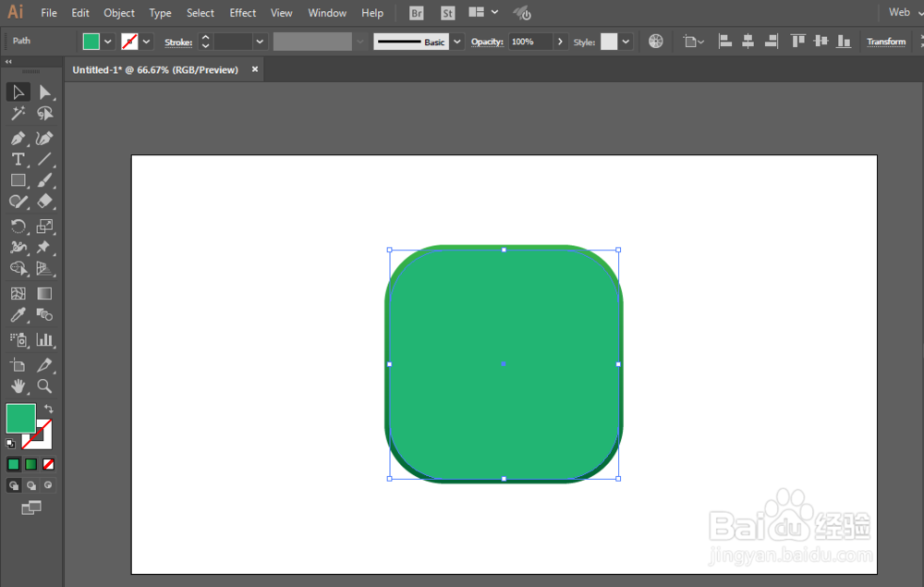Click the Stroke none swatch in toolbox
This screenshot has height=587, width=924.
pyautogui.click(x=43, y=441)
